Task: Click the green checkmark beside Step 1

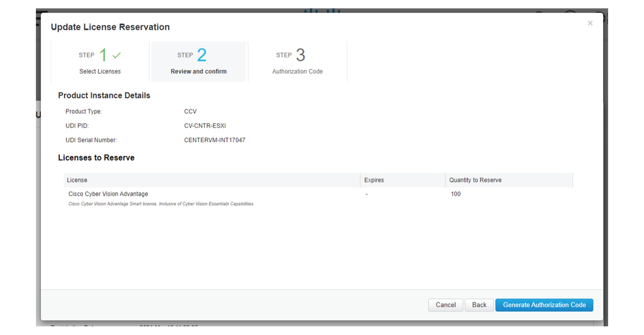Action: point(117,55)
